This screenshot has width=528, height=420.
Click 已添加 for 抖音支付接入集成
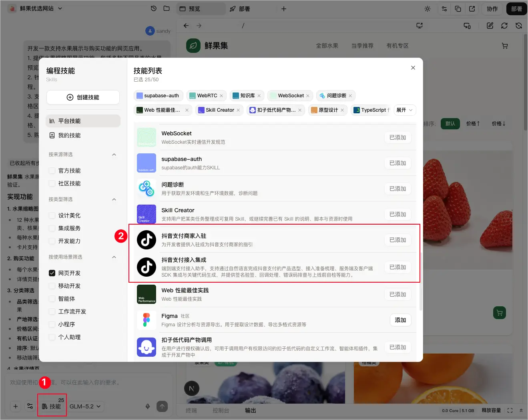(x=398, y=267)
